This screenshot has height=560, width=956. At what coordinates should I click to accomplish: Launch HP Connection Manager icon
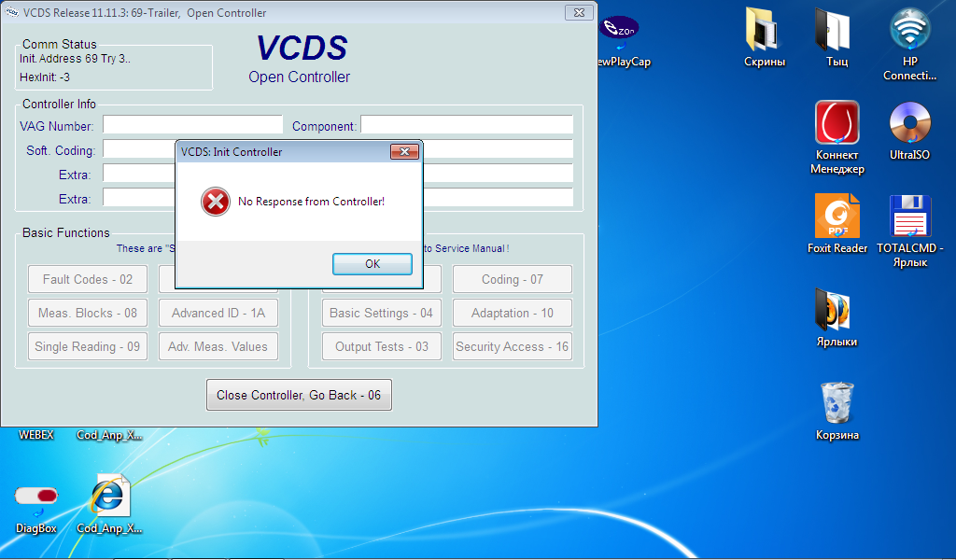pos(909,44)
